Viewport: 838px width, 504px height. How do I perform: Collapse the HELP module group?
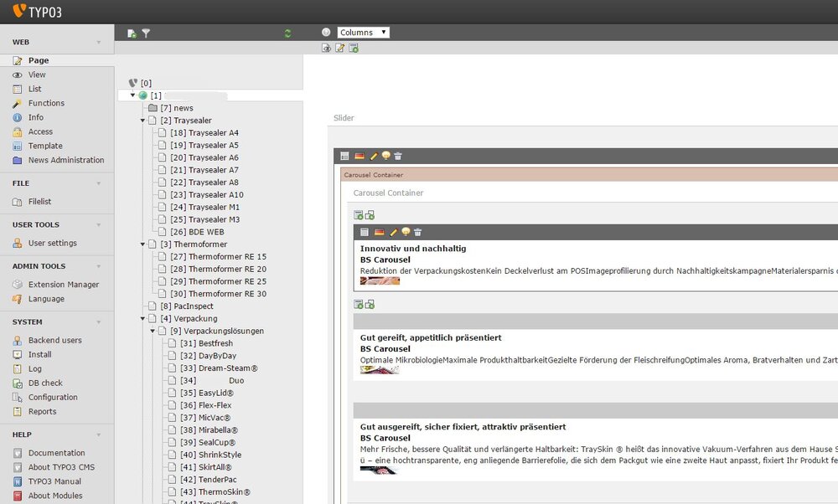99,435
